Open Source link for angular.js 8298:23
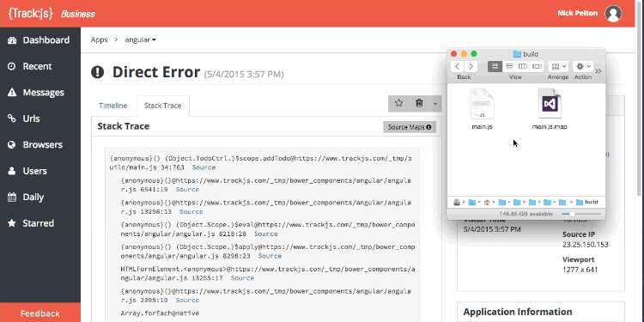This screenshot has height=322, width=644. pyautogui.click(x=270, y=256)
